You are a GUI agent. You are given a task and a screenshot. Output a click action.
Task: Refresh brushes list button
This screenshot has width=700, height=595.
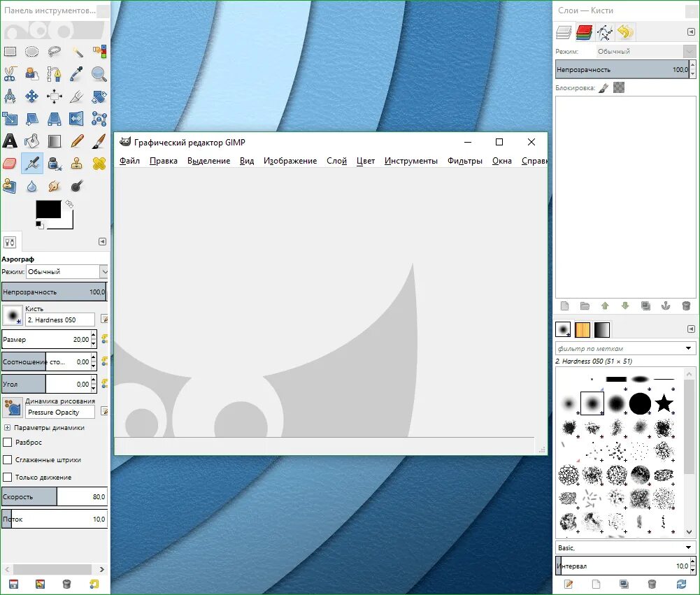coord(681,584)
